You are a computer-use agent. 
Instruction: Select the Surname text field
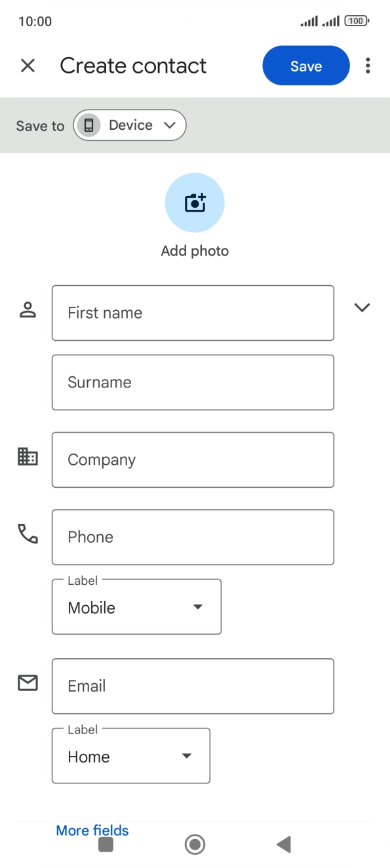point(193,382)
